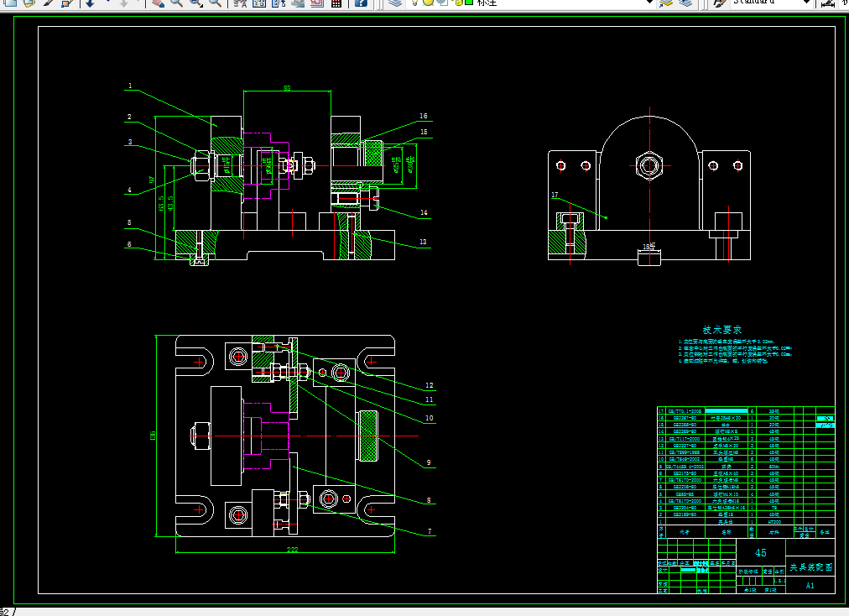Open the DesignCenter toolbar icon
849x616 pixels.
tap(259, 3)
